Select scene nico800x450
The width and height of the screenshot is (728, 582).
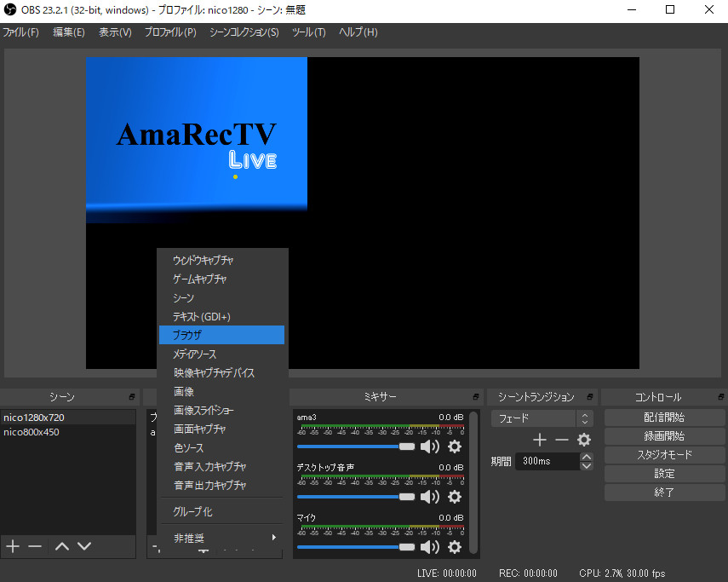click(x=68, y=431)
